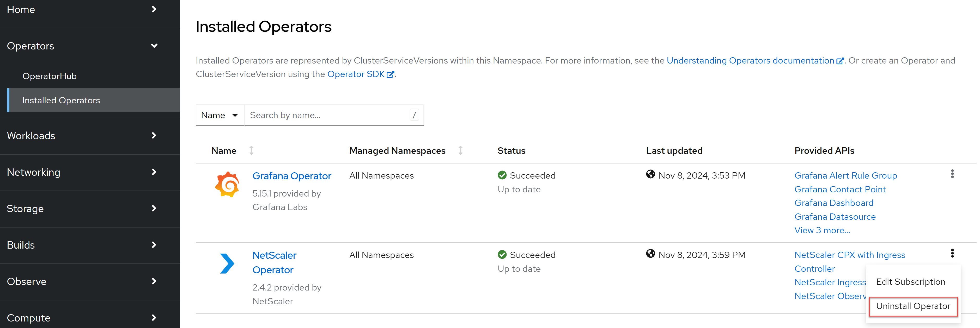Click 'Up to date' under Grafana status

519,189
